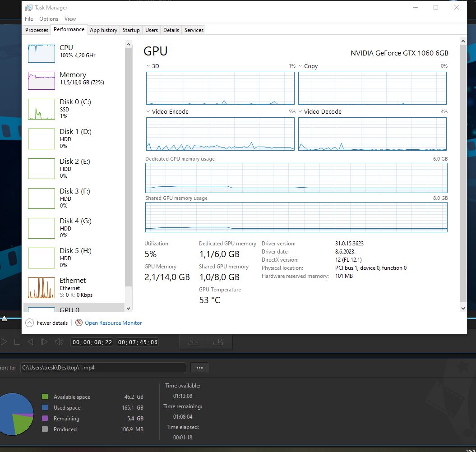This screenshot has height=452, width=476.
Task: Switch to the Processes tab
Action: click(x=37, y=30)
